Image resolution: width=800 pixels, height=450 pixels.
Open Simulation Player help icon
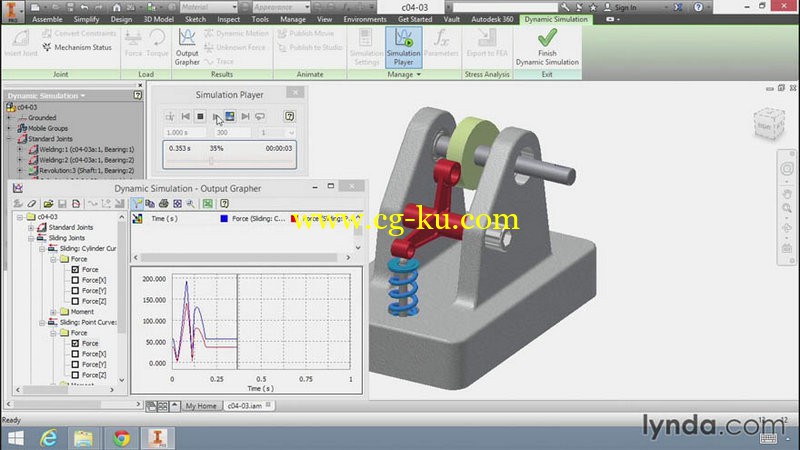coord(289,116)
